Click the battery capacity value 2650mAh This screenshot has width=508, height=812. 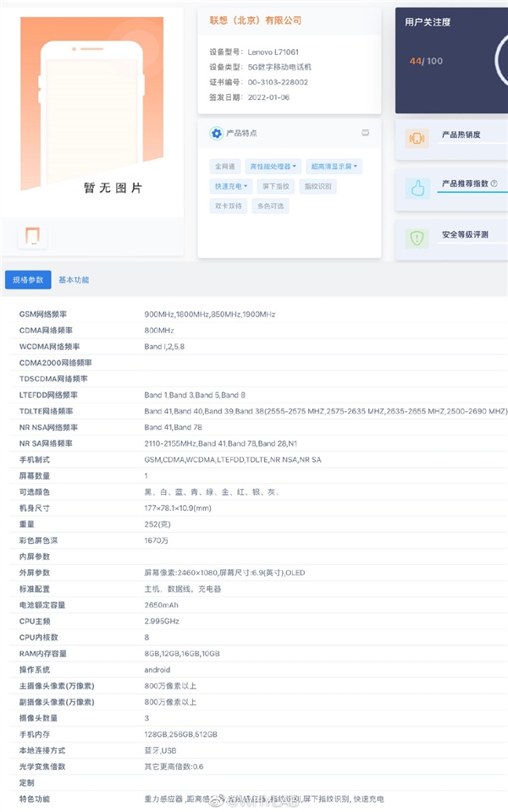click(161, 605)
